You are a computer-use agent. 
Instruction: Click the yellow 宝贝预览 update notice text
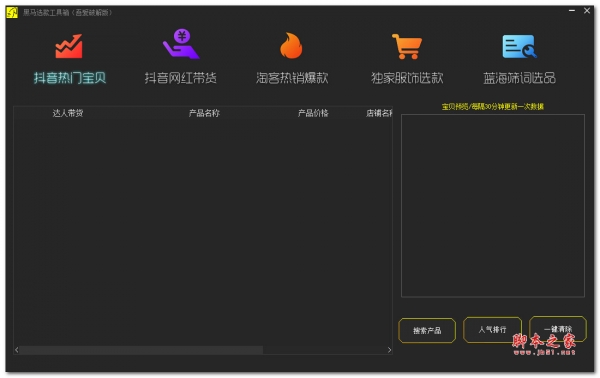[x=492, y=106]
